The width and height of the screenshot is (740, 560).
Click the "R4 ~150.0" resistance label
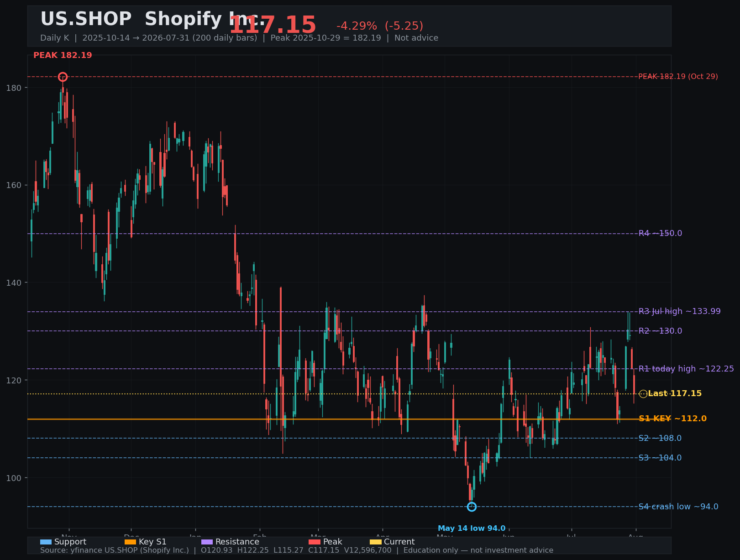[x=660, y=233]
